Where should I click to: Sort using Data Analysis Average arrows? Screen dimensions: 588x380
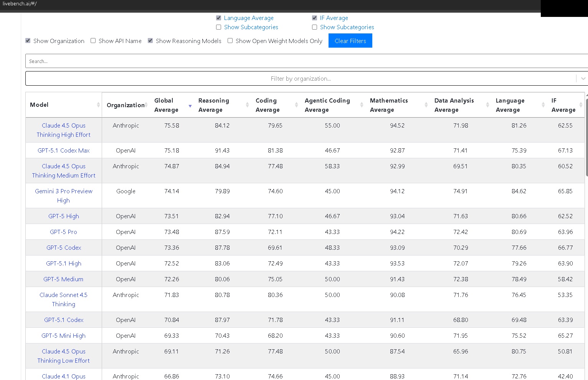click(487, 105)
